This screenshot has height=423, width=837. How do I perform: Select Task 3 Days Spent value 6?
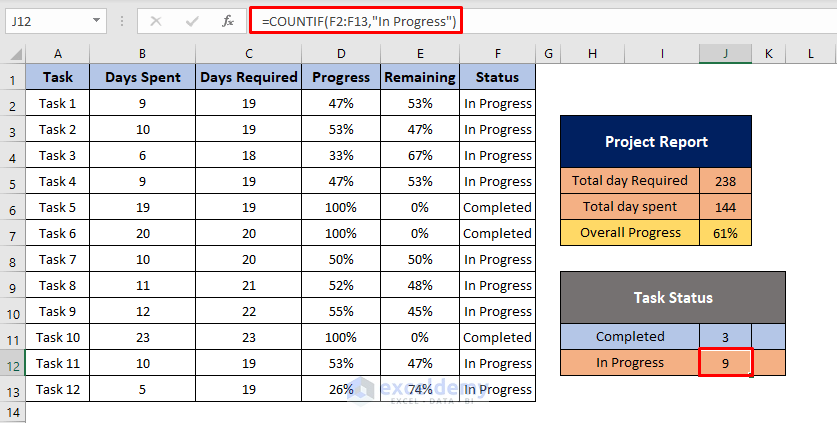(143, 155)
